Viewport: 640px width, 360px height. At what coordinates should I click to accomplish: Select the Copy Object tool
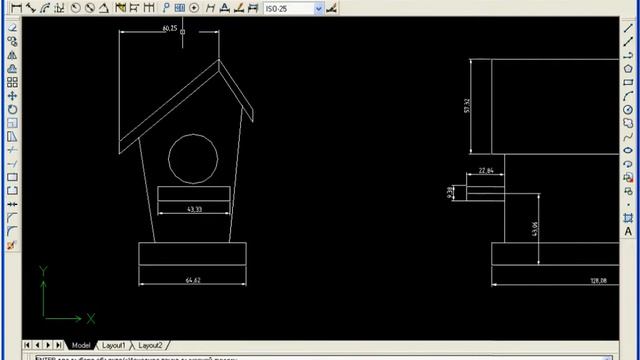[x=12, y=41]
